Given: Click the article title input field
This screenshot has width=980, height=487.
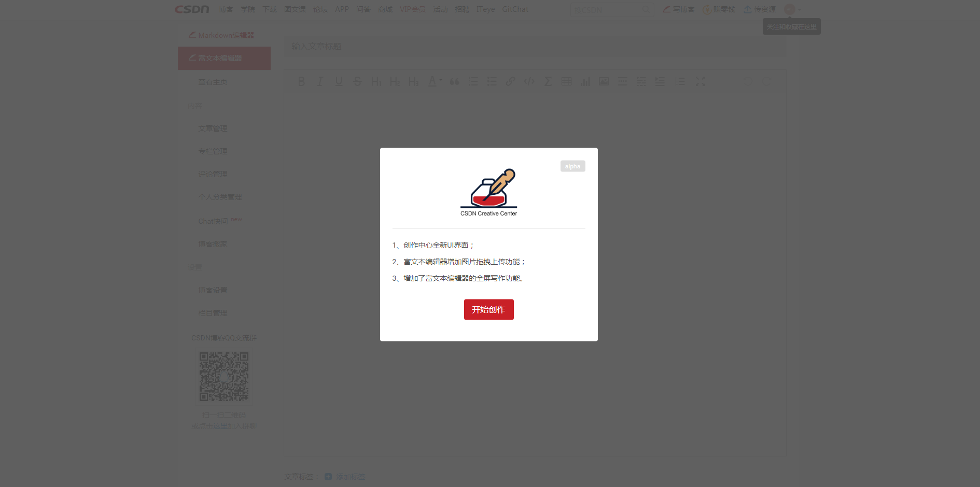Looking at the screenshot, I should [x=535, y=46].
